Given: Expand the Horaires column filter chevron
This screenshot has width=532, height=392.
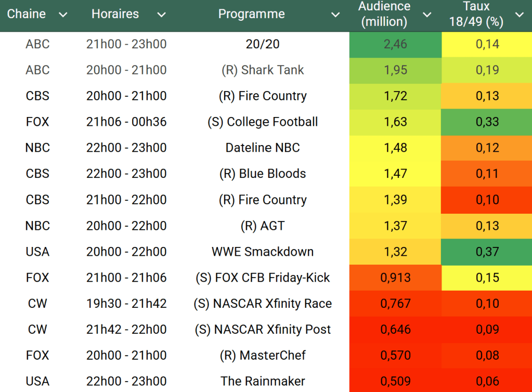Looking at the screenshot, I should click(x=162, y=15).
